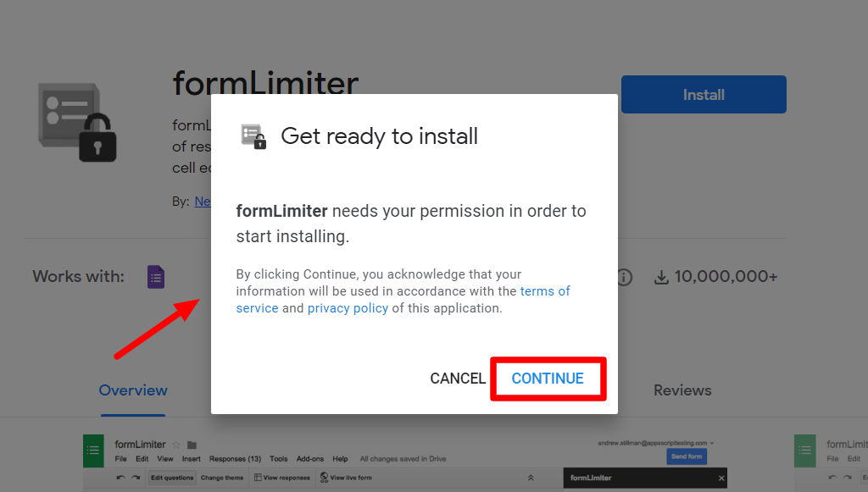Viewport: 868px width, 492px height.
Task: Click the 'Get ready to install' heading
Action: (379, 136)
